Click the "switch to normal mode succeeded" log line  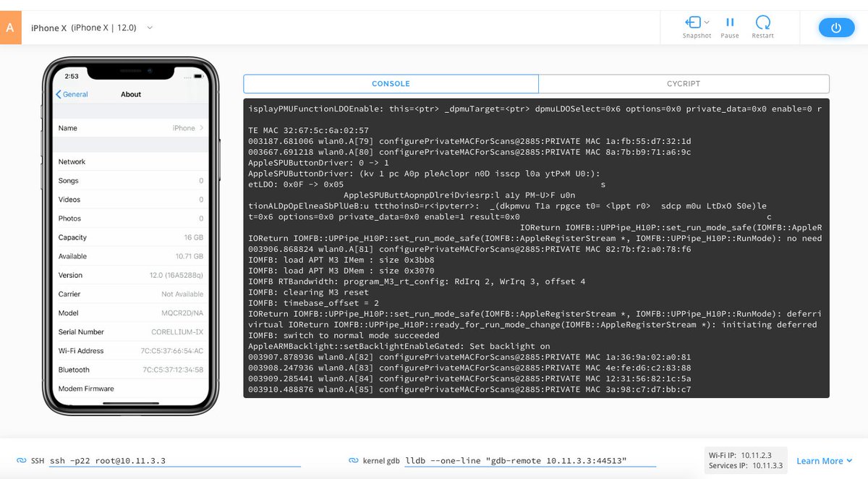pyautogui.click(x=344, y=336)
